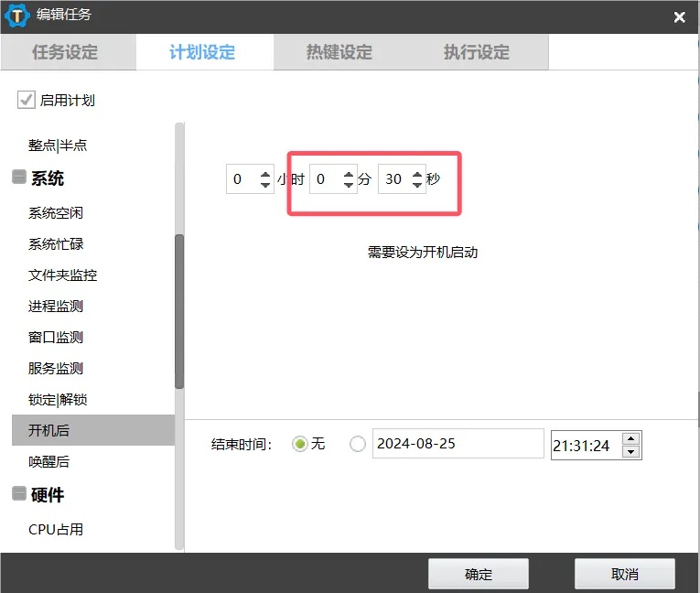Close the 编辑任务 dialog
Screen dimensions: 700x593
click(679, 17)
